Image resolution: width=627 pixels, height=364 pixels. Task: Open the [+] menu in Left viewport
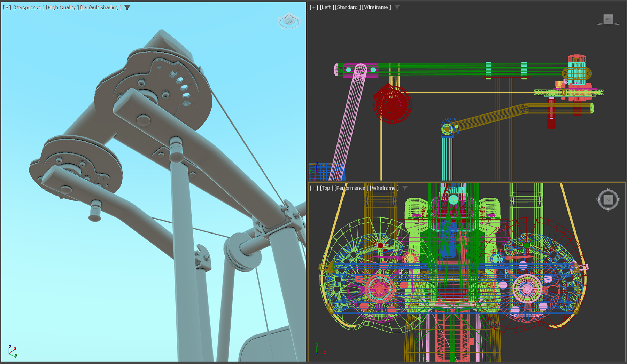(314, 7)
